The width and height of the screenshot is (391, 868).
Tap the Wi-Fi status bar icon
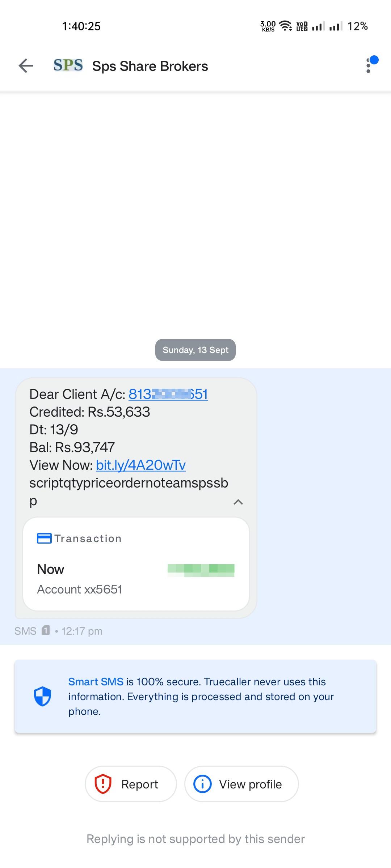coord(286,26)
